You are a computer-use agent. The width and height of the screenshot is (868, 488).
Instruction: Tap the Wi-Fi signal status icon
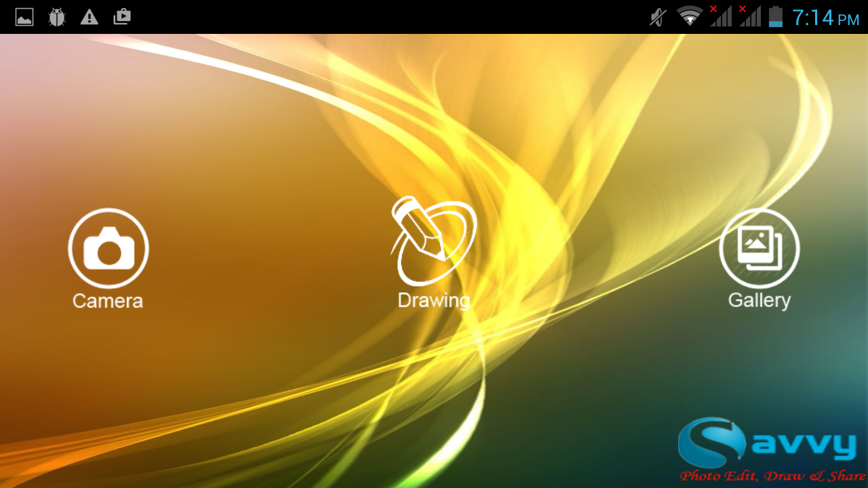tap(690, 17)
